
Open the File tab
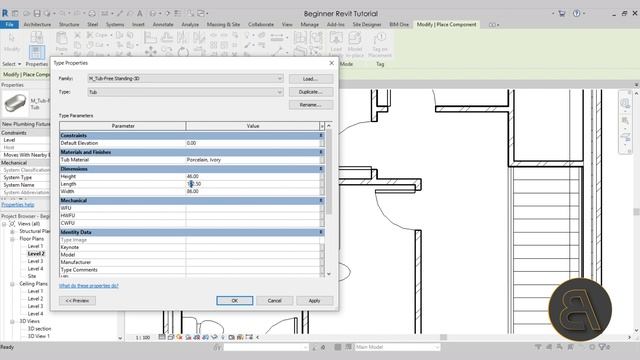9,24
